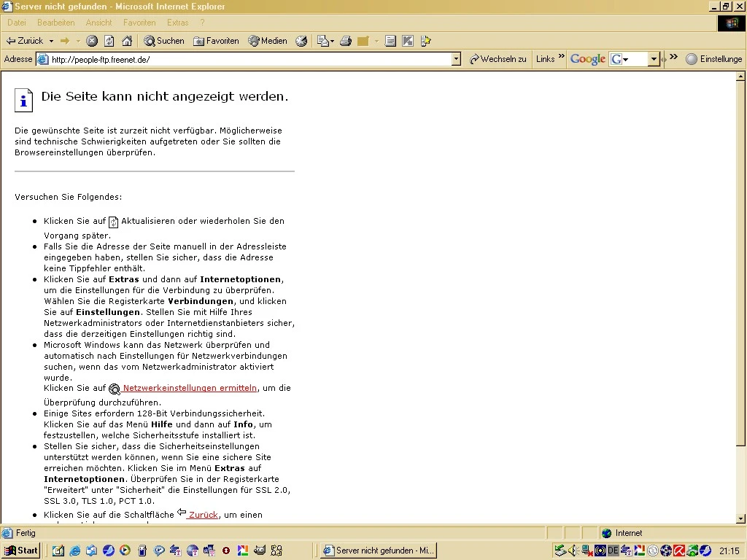Click the safely remove hardware tray icon

click(x=560, y=551)
